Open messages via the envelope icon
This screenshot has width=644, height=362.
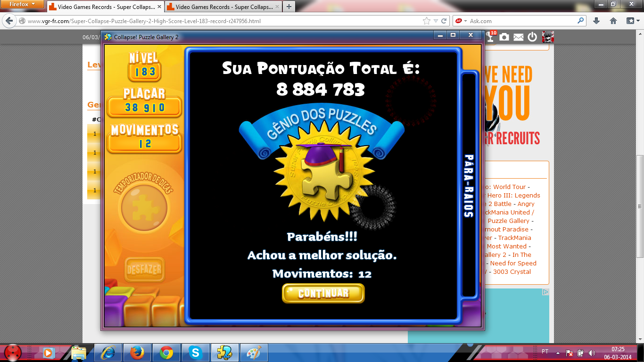(x=519, y=37)
